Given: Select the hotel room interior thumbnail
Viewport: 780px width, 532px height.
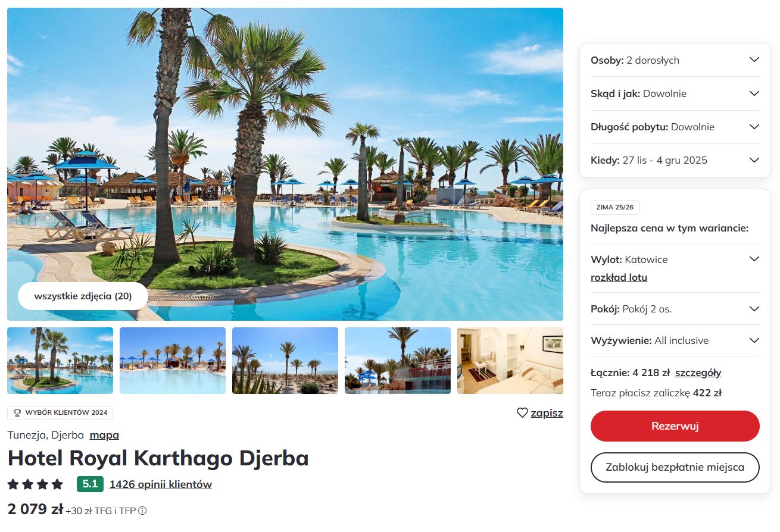Looking at the screenshot, I should click(x=510, y=361).
